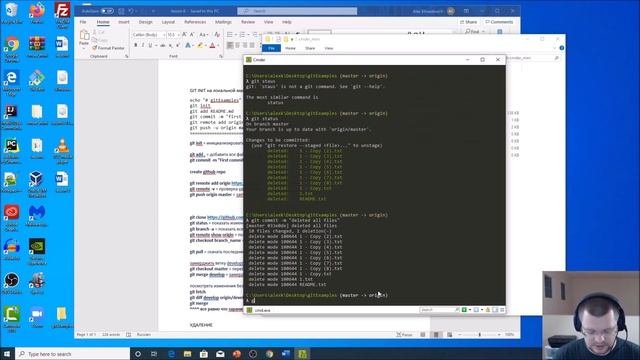Open the Oracle VirtualBox desktop icon

pos(37,184)
